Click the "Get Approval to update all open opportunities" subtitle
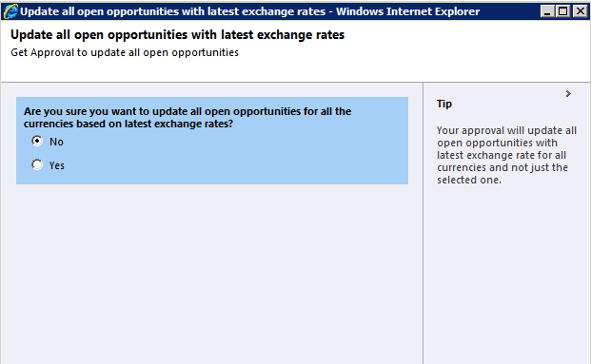Image resolution: width=591 pixels, height=364 pixels. tap(125, 52)
